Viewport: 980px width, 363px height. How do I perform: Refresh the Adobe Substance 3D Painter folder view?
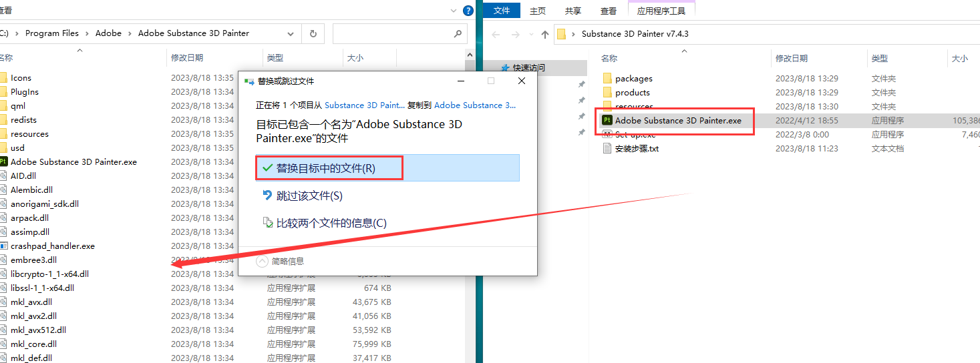[313, 33]
